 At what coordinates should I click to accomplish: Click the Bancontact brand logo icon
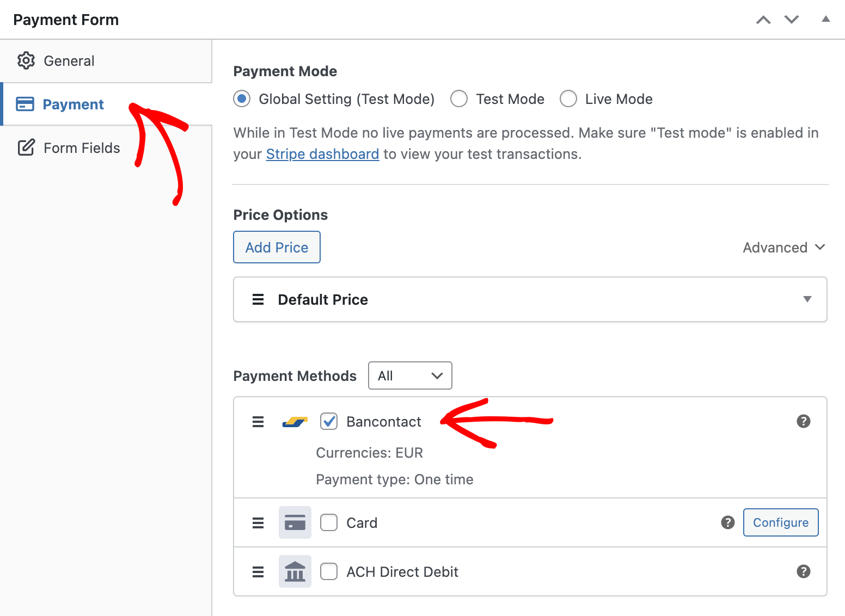click(x=295, y=421)
